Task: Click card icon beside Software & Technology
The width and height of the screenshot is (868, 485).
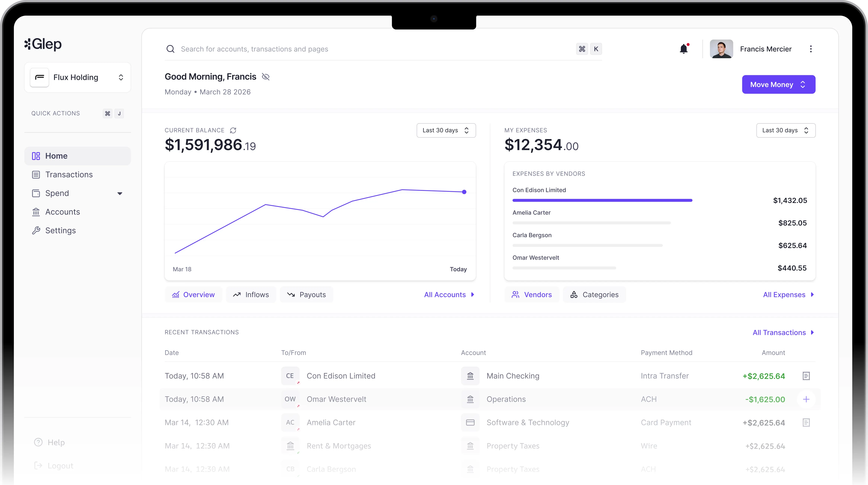Action: coord(470,422)
